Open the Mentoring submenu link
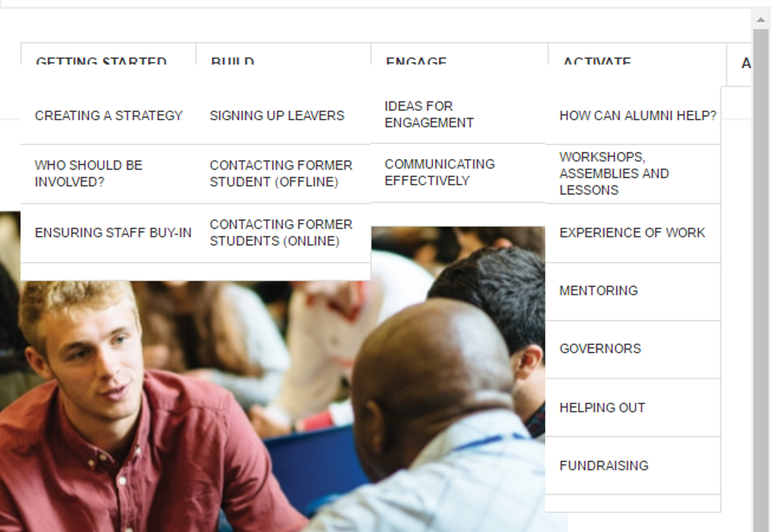The image size is (771, 532). click(x=598, y=291)
